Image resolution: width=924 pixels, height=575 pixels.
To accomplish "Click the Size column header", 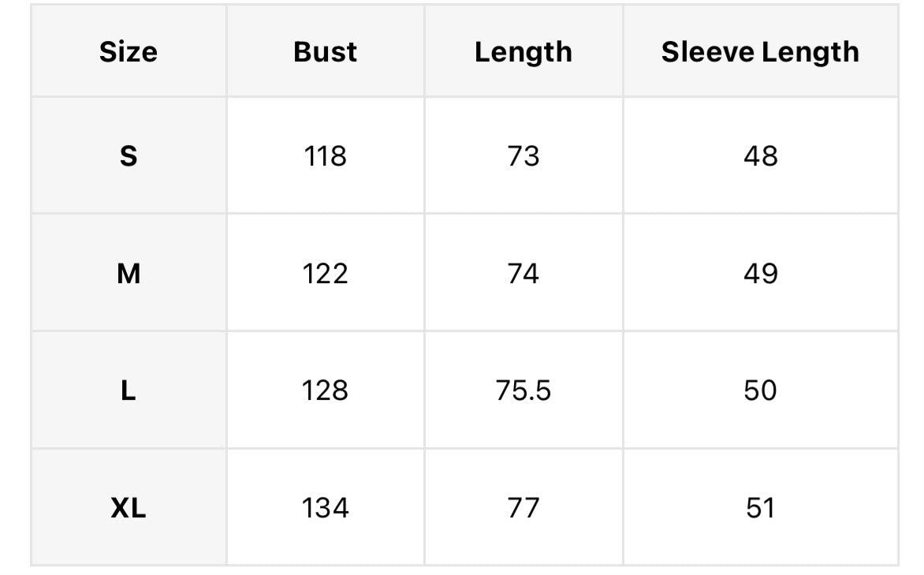I will 129,52.
